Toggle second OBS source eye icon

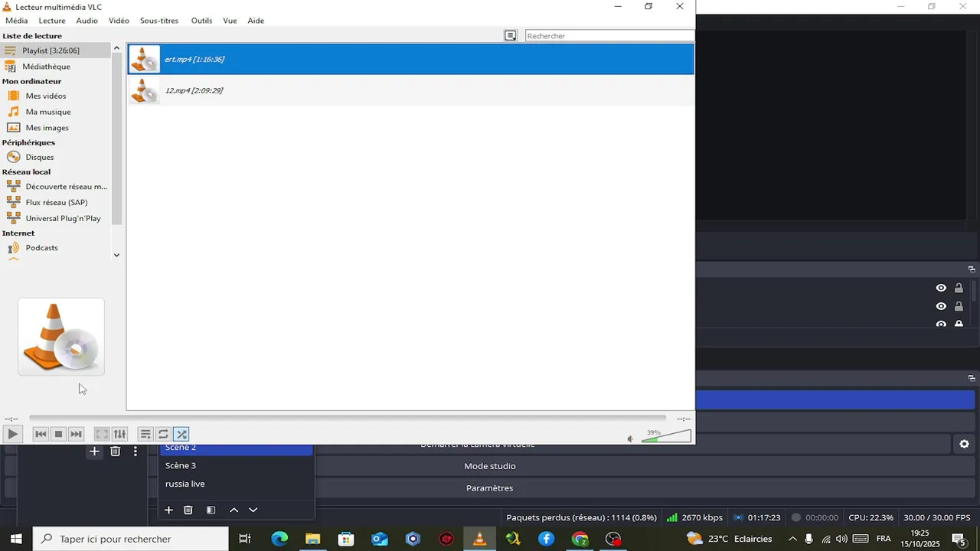click(x=941, y=306)
